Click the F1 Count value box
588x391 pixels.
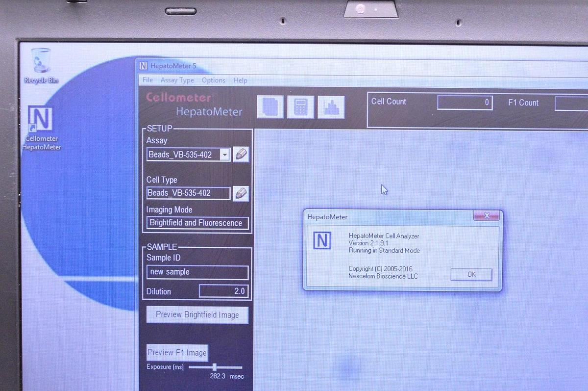coord(571,103)
